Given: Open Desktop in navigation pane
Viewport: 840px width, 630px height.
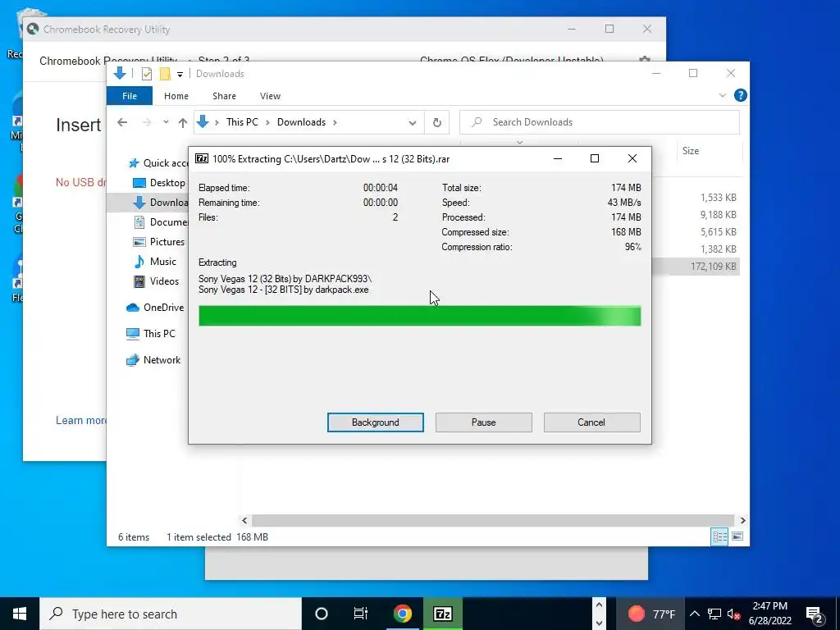Looking at the screenshot, I should pos(158,183).
